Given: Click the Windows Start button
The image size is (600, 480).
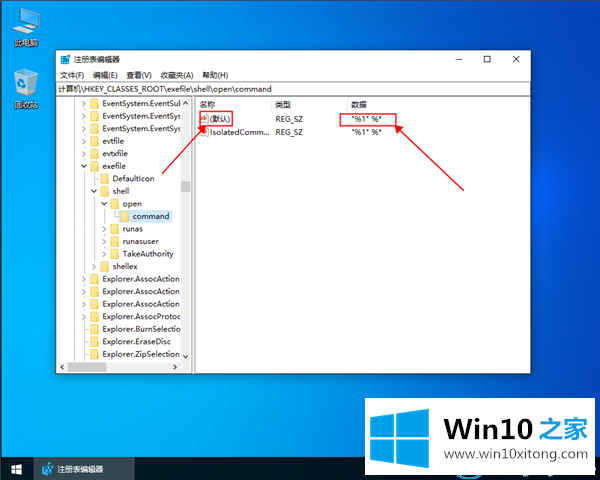Looking at the screenshot, I should (x=16, y=469).
